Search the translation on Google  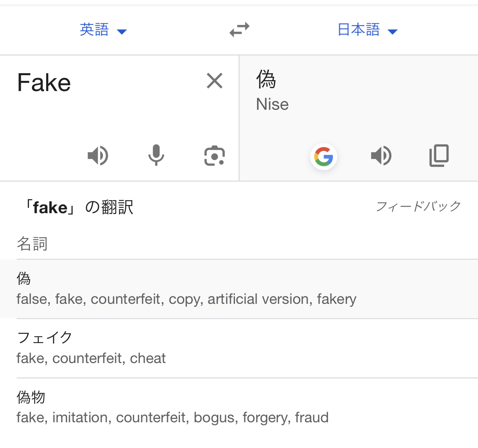[x=324, y=156]
